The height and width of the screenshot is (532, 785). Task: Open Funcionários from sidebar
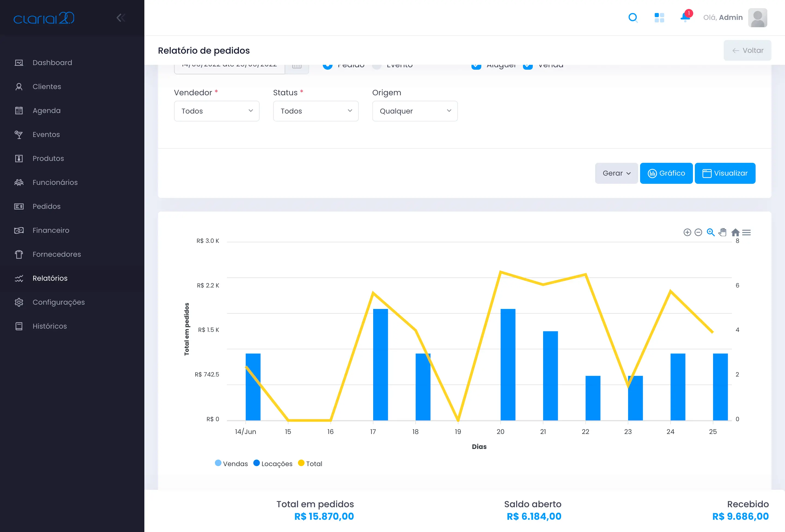pos(55,183)
